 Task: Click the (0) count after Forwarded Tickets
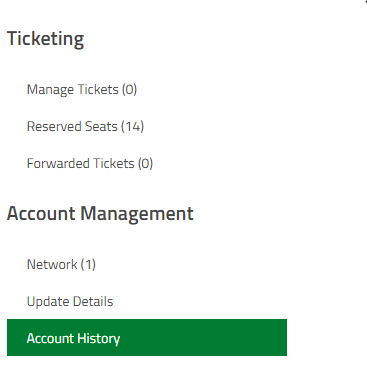click(x=145, y=164)
